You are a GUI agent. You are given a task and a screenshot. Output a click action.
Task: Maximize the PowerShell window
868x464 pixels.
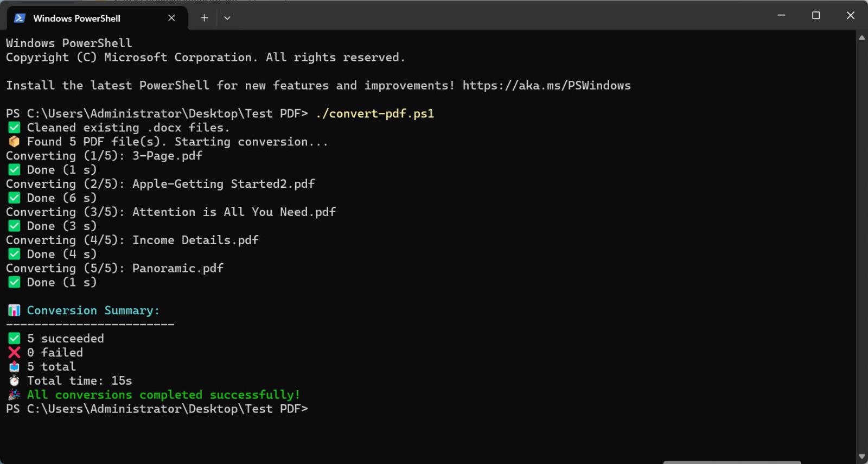[x=815, y=16]
